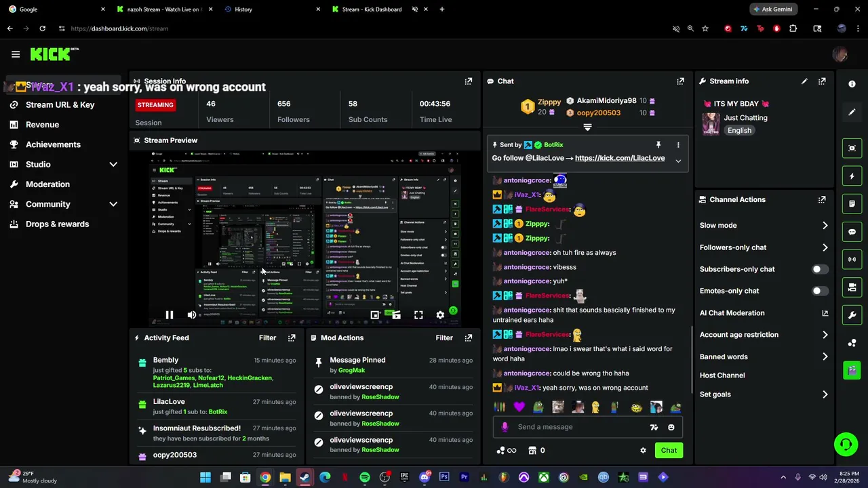Pause the stream preview

coord(170,314)
